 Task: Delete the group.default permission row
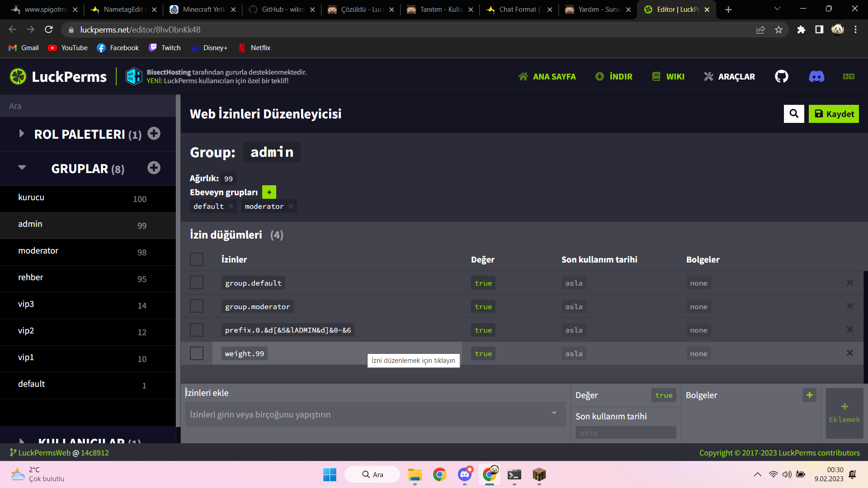[x=850, y=282]
